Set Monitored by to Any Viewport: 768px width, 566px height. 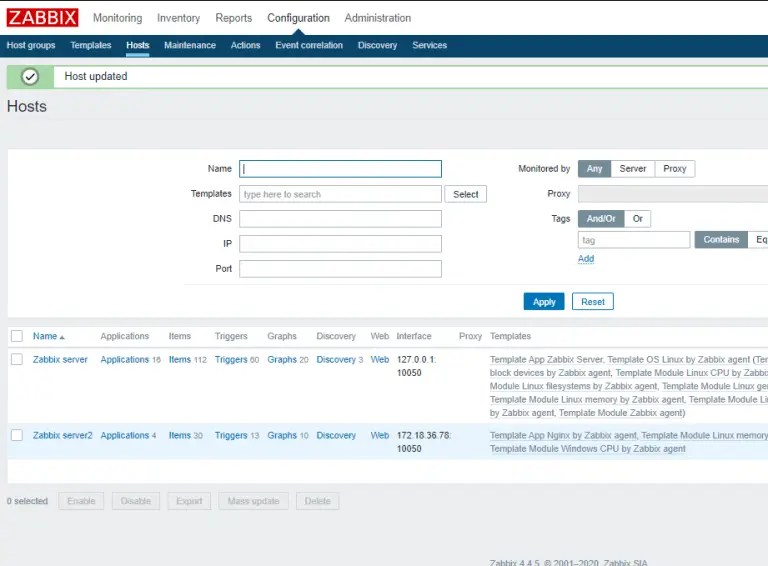click(594, 168)
